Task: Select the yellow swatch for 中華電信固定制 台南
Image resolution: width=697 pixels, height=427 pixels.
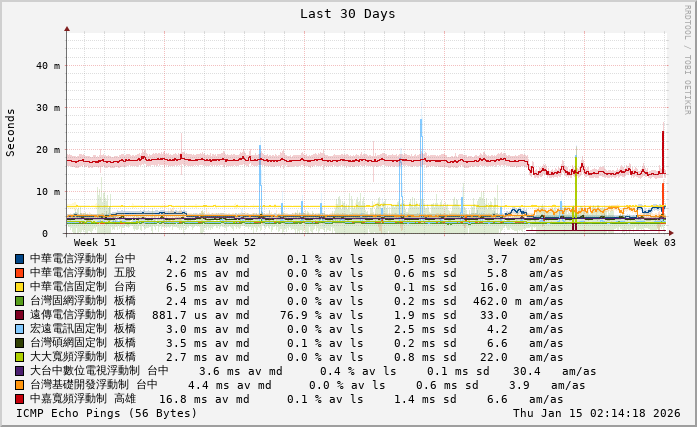Action: pyautogui.click(x=19, y=287)
